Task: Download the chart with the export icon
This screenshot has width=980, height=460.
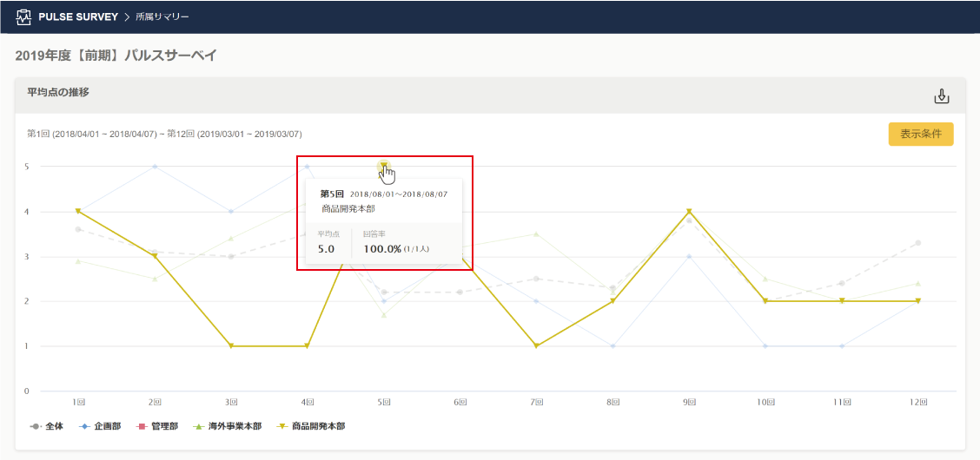Action: click(941, 96)
